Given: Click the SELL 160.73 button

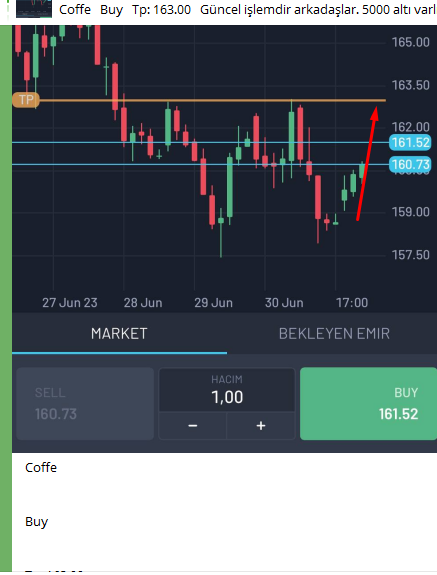Looking at the screenshot, I should [85, 403].
